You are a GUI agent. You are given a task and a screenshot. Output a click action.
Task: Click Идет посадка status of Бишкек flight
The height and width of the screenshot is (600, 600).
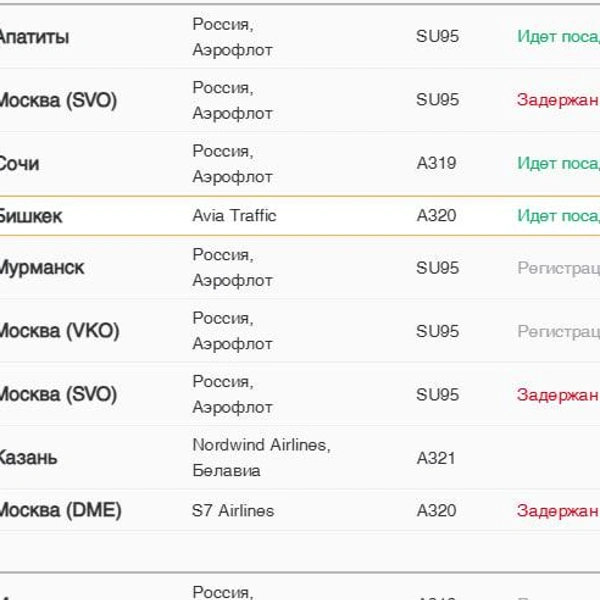click(x=557, y=216)
